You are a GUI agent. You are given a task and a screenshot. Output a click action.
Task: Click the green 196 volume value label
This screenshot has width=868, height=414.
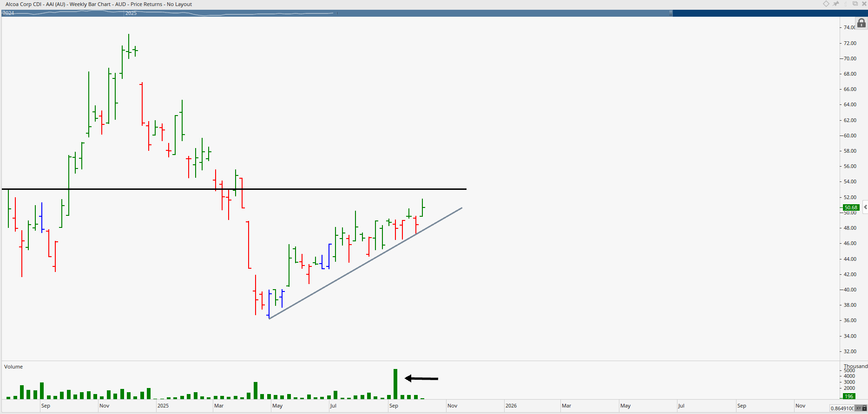click(x=849, y=396)
